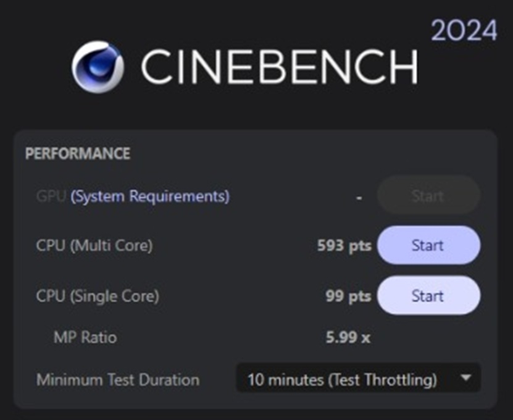Open the 10 minutes (Test Throttling) combo box
Screen dimensions: 513x420
tap(358, 378)
